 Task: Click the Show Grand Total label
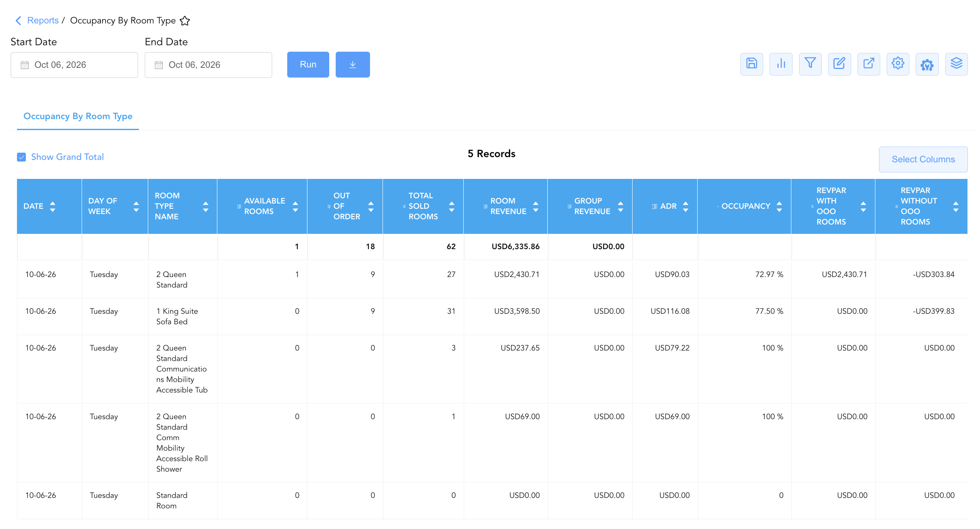67,157
